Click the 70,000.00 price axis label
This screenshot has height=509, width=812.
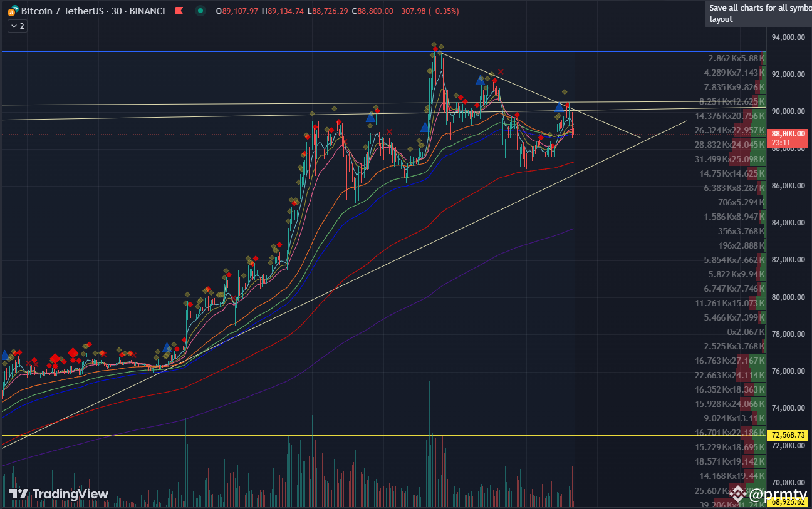[x=788, y=483]
